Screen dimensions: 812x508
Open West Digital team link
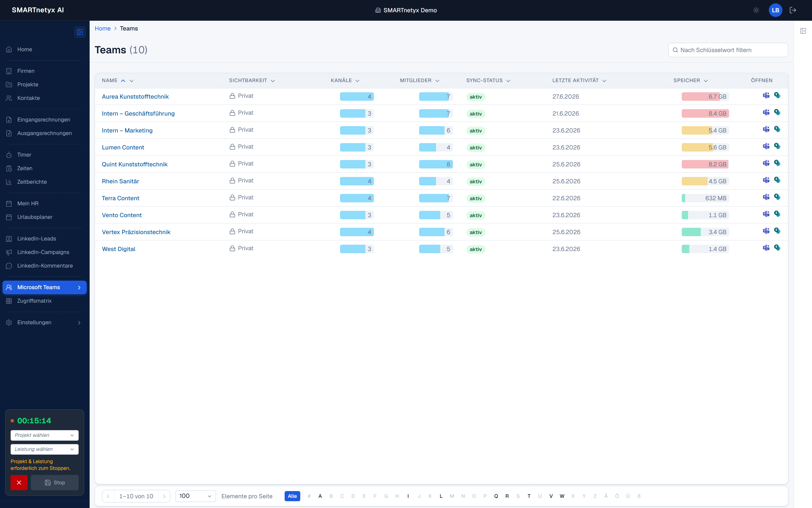point(118,249)
